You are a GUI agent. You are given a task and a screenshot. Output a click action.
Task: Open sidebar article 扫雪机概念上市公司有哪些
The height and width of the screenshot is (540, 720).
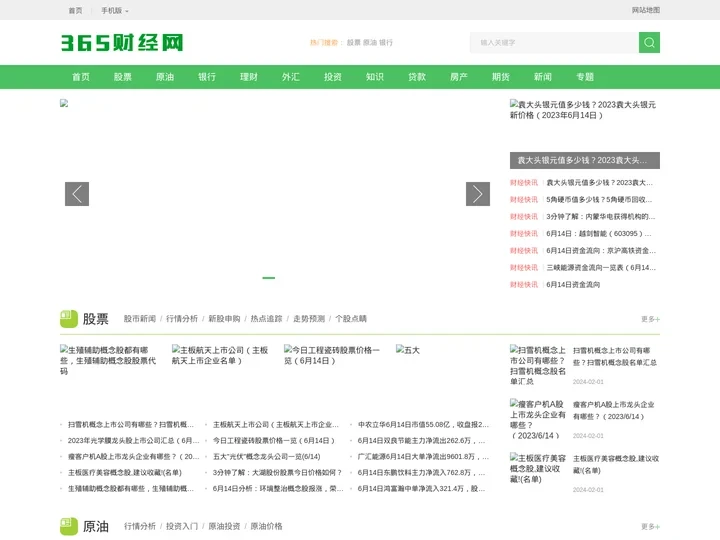click(614, 356)
